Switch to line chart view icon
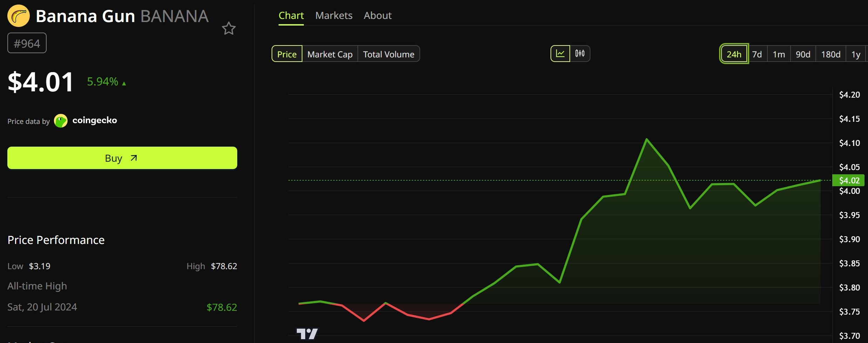The width and height of the screenshot is (868, 343). (x=560, y=54)
